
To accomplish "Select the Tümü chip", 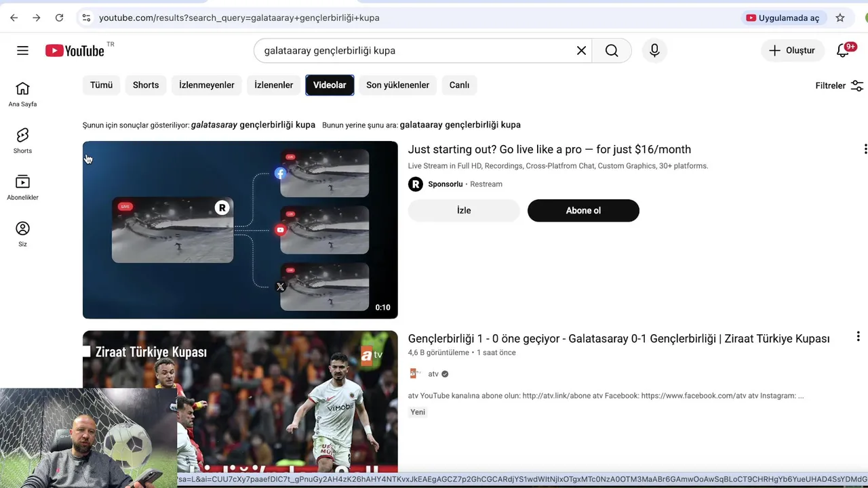I will click(x=101, y=85).
